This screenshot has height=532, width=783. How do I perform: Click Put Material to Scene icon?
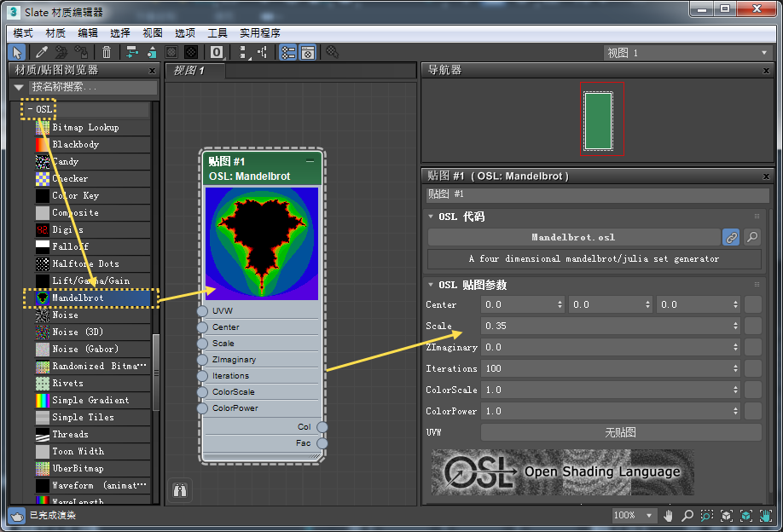pos(61,52)
